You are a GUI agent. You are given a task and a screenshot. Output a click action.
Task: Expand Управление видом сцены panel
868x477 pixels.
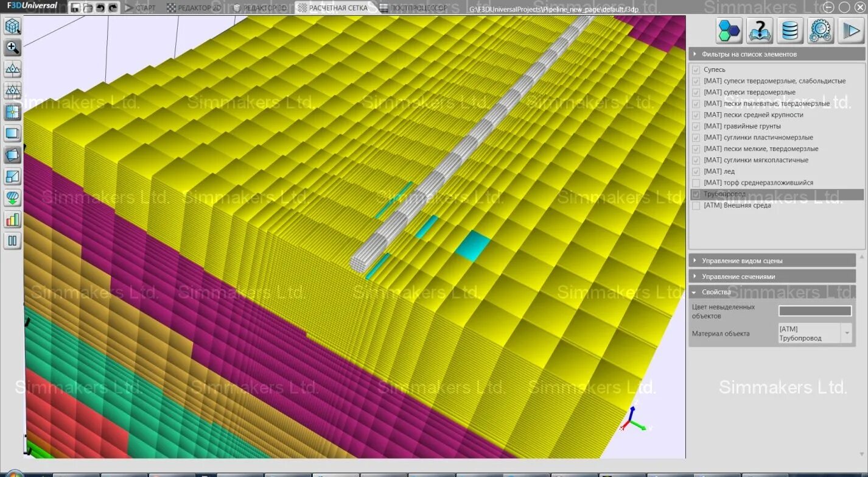pos(772,261)
